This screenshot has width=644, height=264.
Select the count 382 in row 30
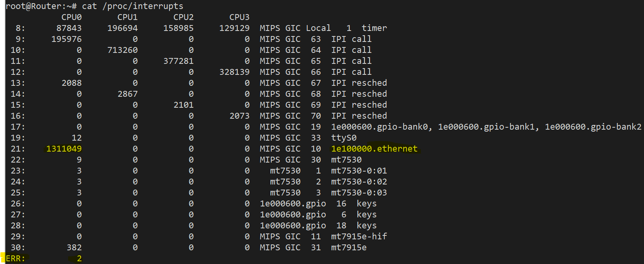pyautogui.click(x=74, y=248)
